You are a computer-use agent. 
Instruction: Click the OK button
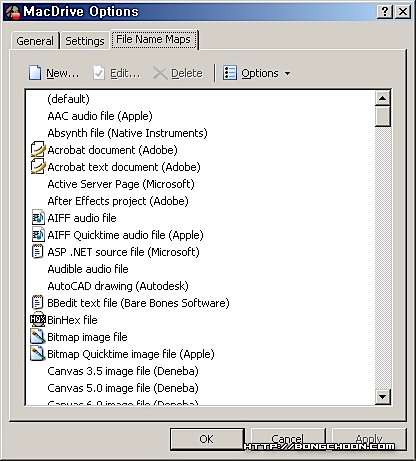(207, 439)
